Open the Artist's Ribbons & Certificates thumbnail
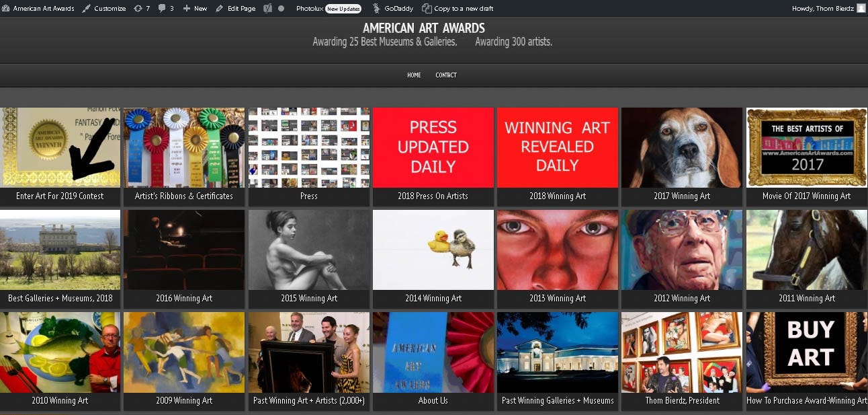 pos(184,147)
